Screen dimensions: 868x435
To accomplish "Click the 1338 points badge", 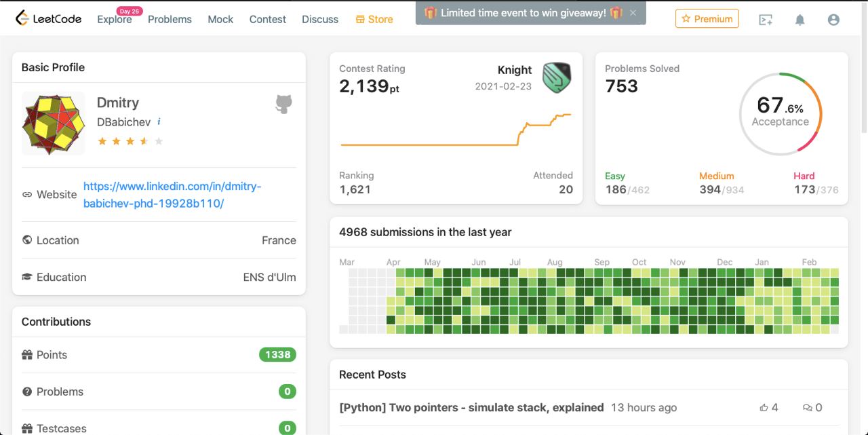I will point(277,355).
